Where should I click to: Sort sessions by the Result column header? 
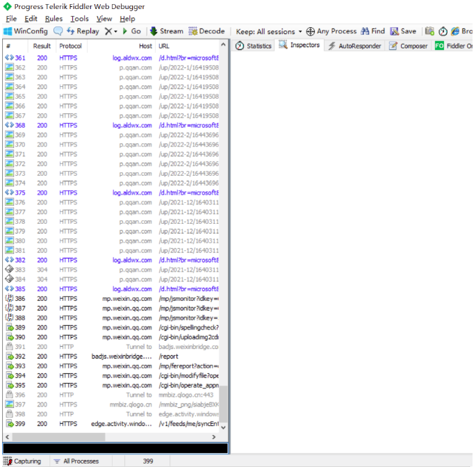pyautogui.click(x=42, y=46)
